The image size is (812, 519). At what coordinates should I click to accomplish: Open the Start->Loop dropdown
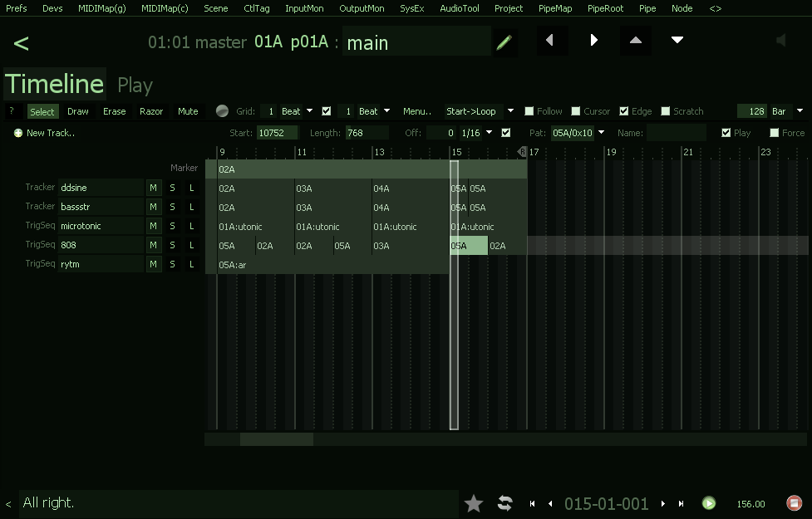pos(510,111)
